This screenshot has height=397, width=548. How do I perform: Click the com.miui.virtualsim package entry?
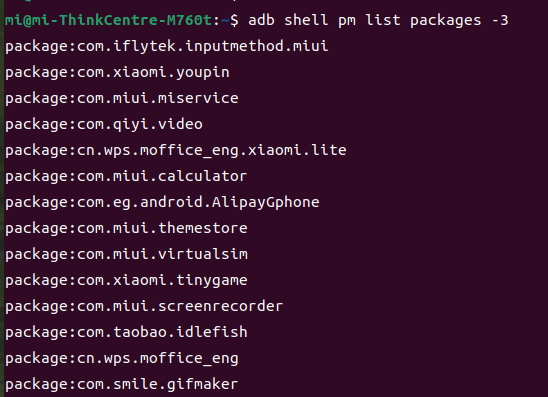point(126,254)
